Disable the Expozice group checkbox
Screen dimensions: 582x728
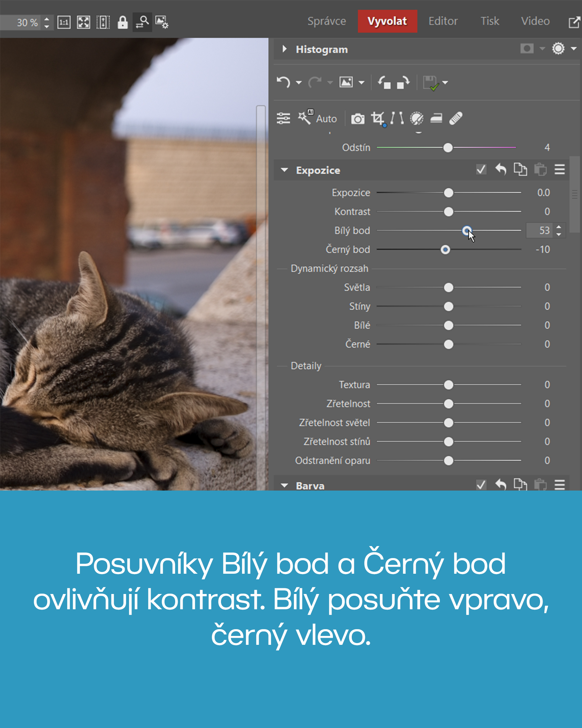coord(481,170)
